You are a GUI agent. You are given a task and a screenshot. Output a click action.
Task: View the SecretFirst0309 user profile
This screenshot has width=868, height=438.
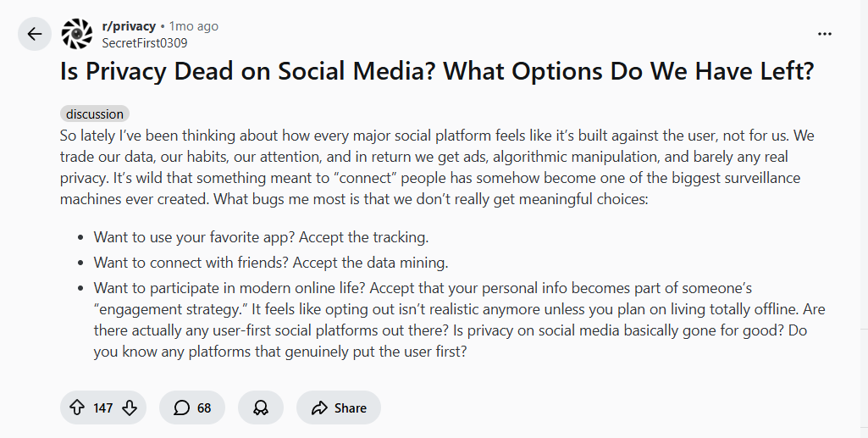[x=145, y=42]
